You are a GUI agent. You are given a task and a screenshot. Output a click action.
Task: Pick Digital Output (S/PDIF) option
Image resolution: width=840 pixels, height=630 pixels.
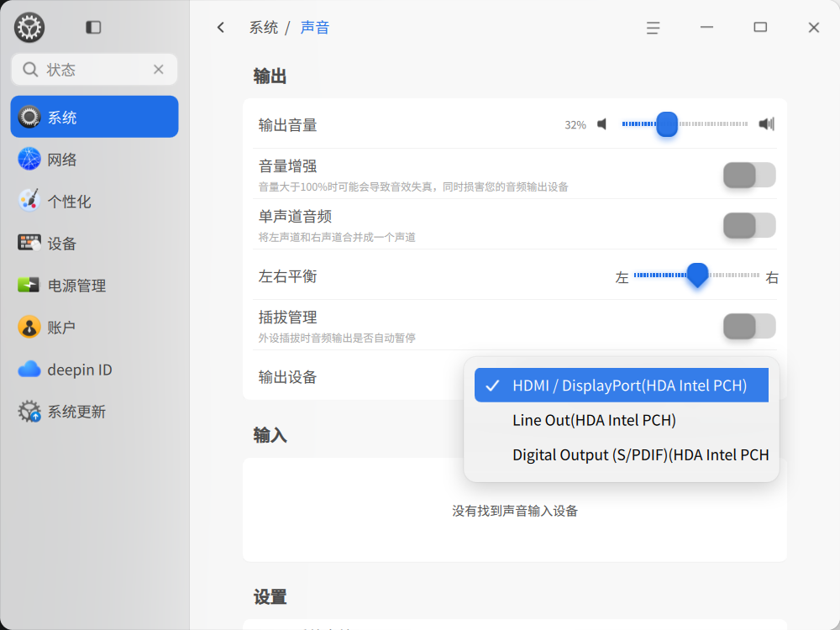point(622,454)
